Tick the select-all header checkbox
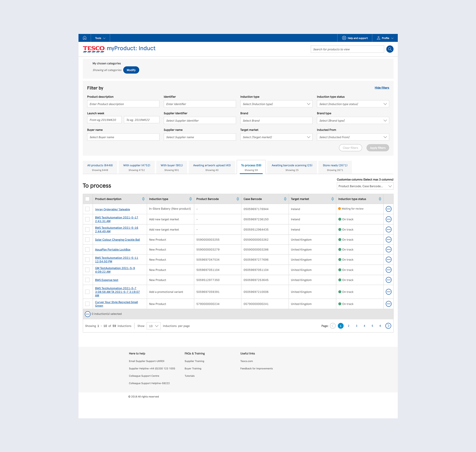Image resolution: width=476 pixels, height=452 pixels. tap(87, 199)
